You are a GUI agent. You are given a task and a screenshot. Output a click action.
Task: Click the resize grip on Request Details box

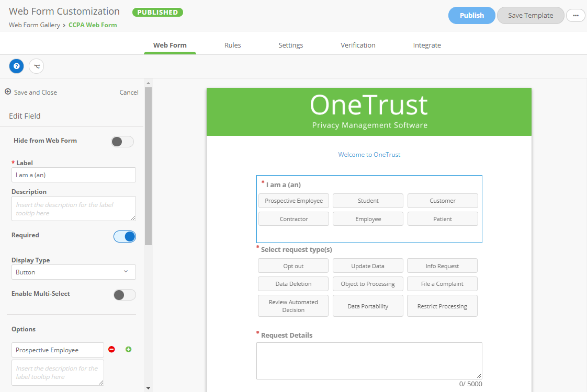479,375
